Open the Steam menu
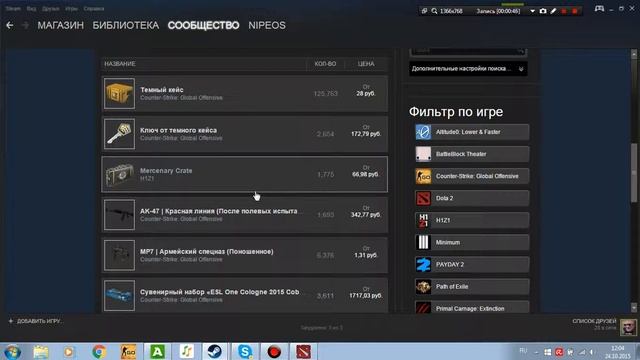The height and width of the screenshot is (360, 640). [x=13, y=9]
